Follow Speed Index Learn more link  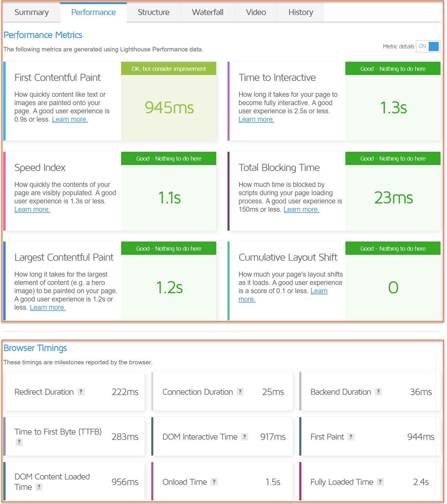click(x=32, y=209)
